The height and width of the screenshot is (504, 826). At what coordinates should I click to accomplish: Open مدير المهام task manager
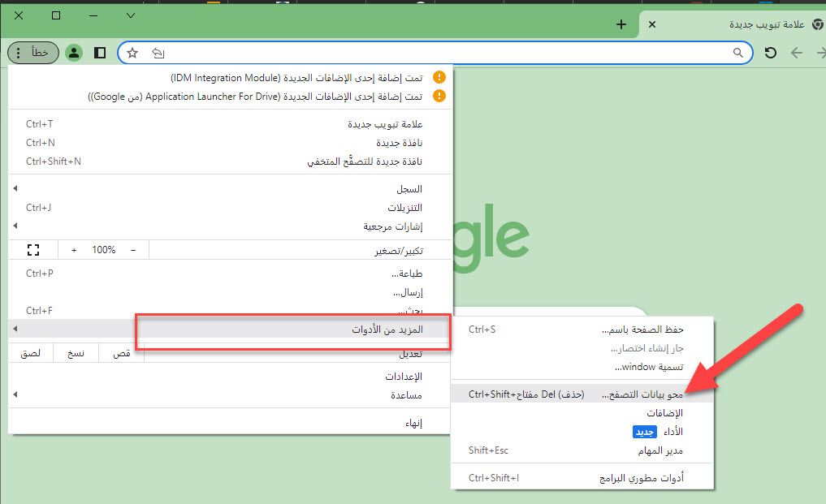[582, 450]
